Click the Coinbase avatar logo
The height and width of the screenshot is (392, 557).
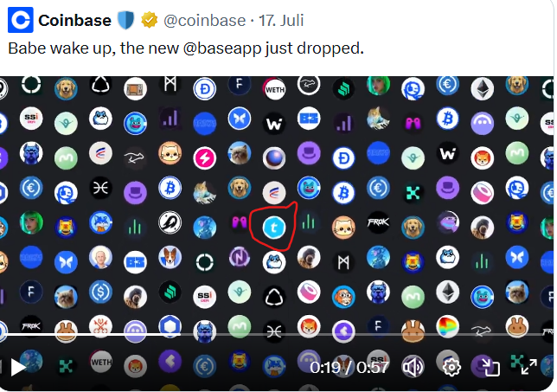coord(19,19)
